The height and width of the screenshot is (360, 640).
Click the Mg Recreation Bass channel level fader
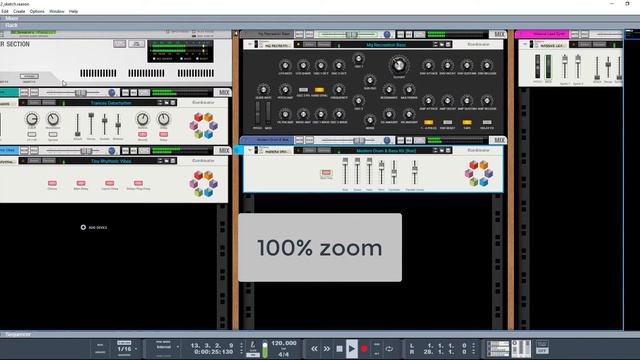[351, 35]
